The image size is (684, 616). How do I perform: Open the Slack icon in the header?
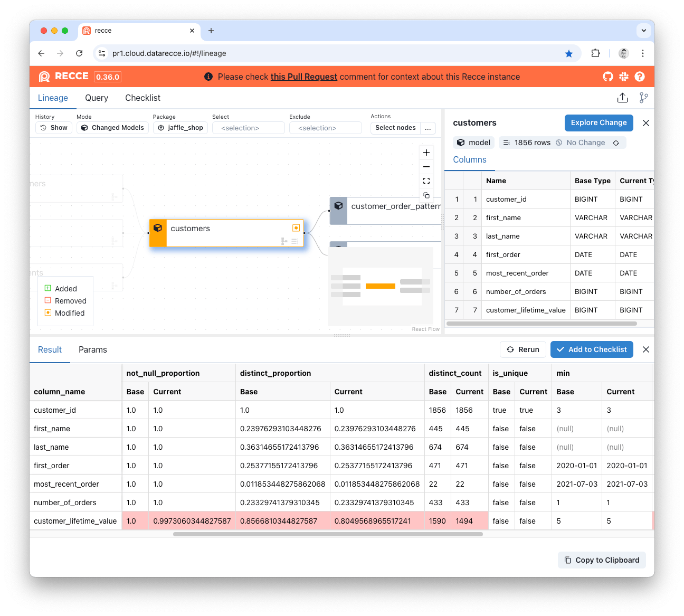[624, 77]
